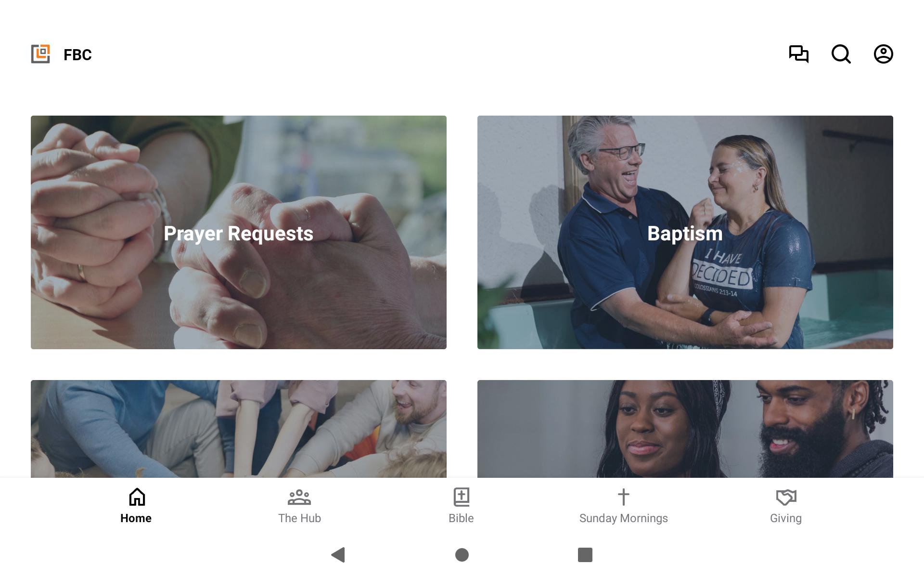
Task: Click the FBC title text
Action: (x=77, y=55)
